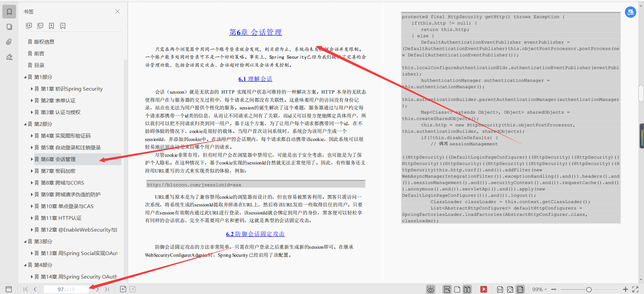Click the document's vertical scrollbar thumb
This screenshot has height=294, width=644.
coord(641,94)
